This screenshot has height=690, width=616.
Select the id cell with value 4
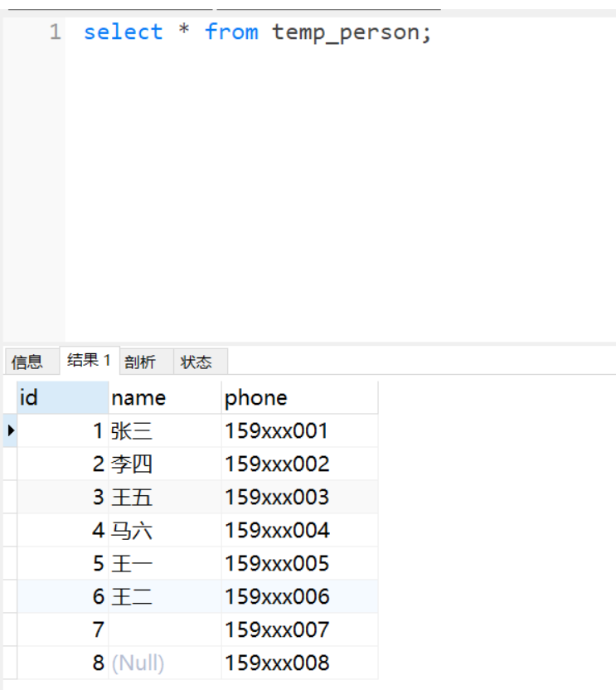62,530
